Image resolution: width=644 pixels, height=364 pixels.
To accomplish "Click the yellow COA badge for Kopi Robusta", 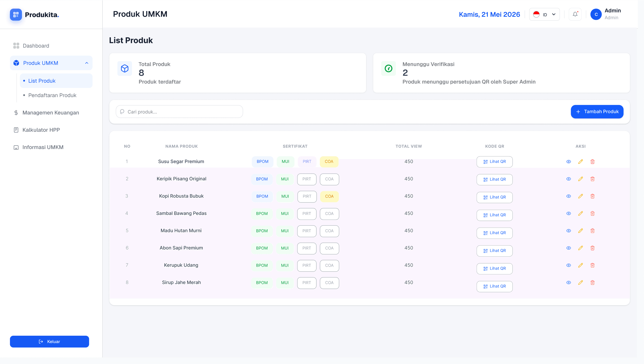I will click(329, 197).
